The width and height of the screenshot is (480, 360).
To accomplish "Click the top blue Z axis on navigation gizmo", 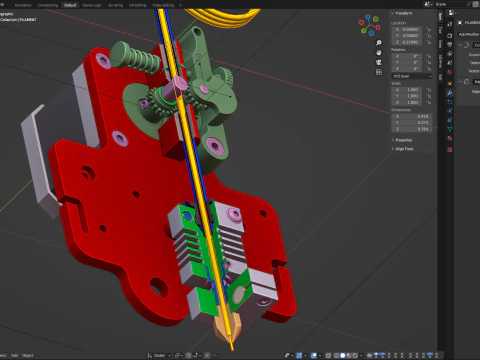I will (x=368, y=16).
